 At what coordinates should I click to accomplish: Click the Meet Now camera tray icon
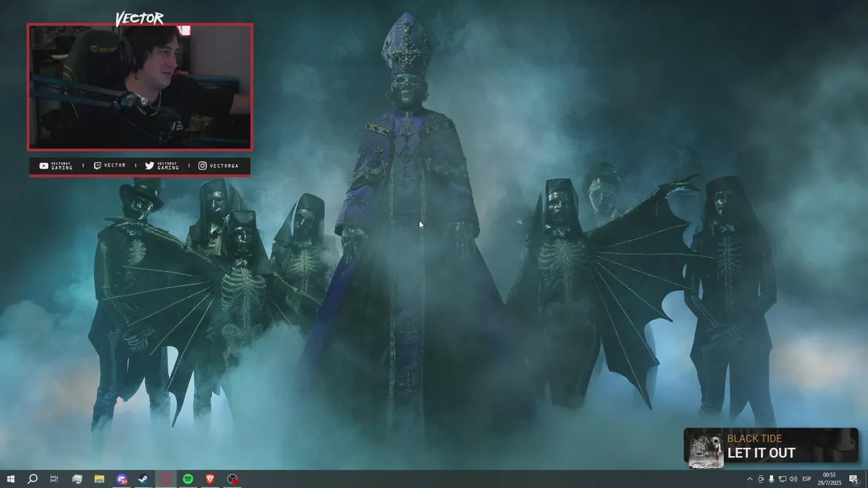click(761, 479)
